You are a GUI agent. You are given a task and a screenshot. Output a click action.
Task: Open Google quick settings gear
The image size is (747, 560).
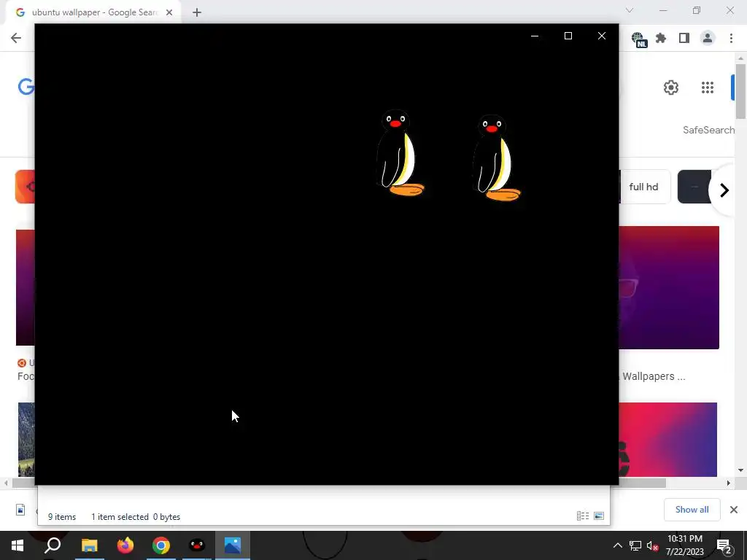[671, 87]
